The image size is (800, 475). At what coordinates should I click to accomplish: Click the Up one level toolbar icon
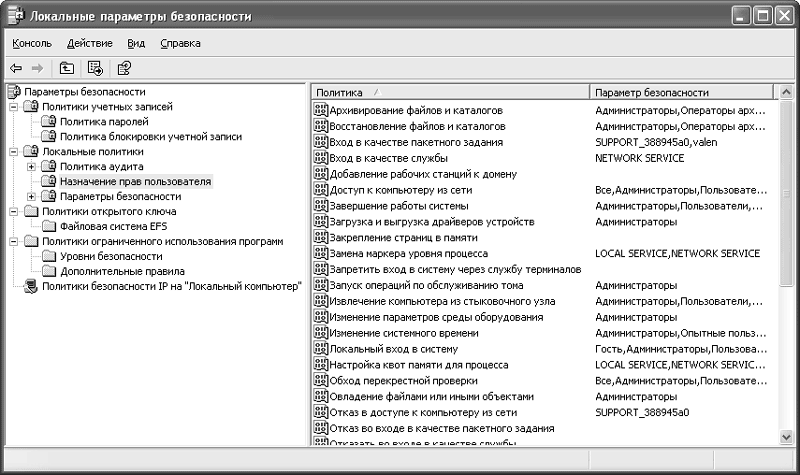66,68
